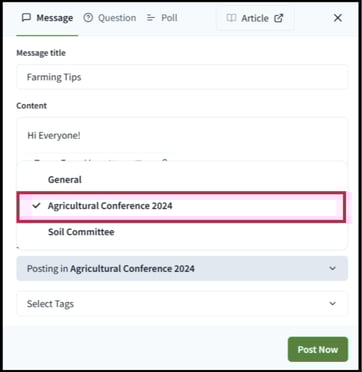Select the Message tab
The height and width of the screenshot is (372, 362).
(x=47, y=18)
